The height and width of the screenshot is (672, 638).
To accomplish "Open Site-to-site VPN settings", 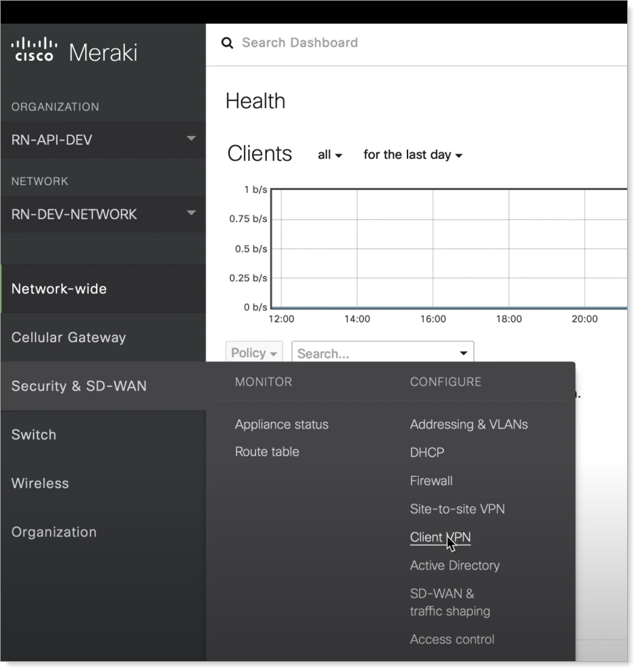I will (457, 508).
